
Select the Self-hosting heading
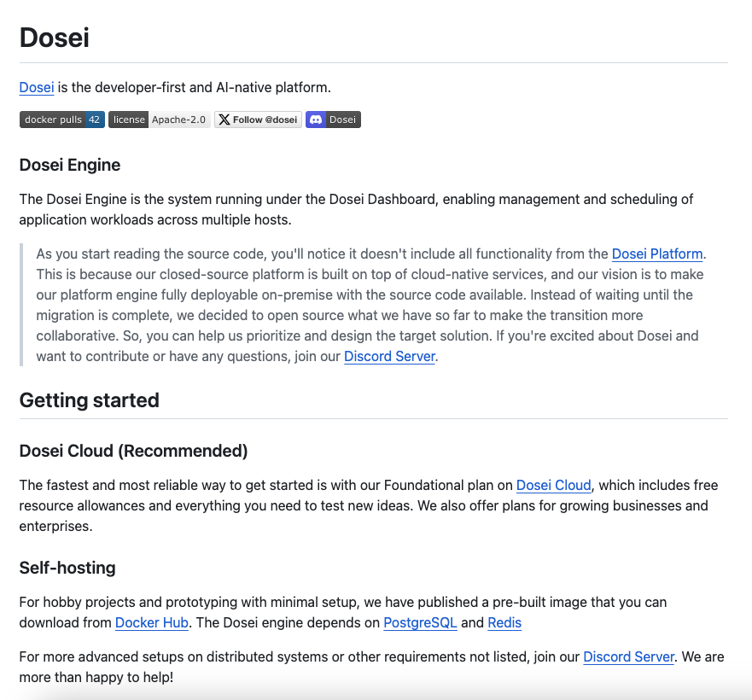coord(67,568)
